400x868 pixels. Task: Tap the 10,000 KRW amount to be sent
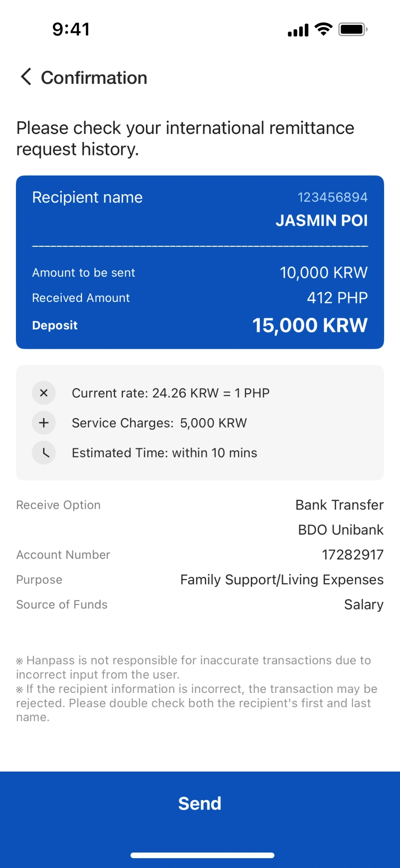click(x=324, y=272)
